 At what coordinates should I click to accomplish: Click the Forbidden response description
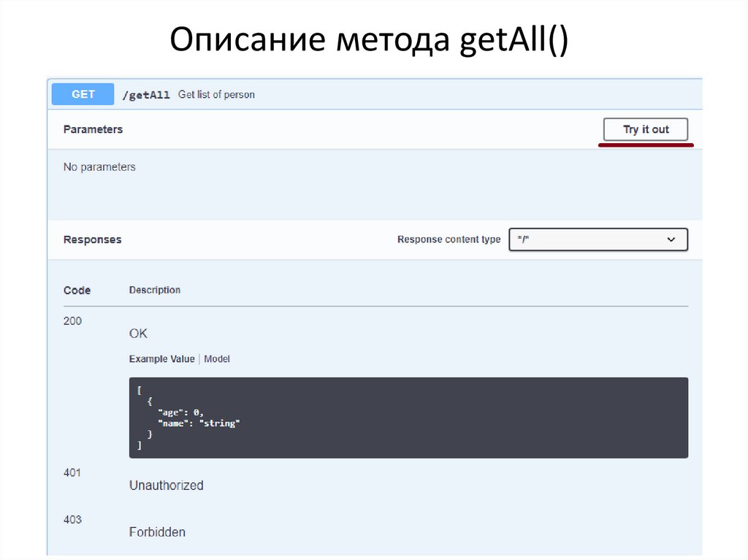157,532
